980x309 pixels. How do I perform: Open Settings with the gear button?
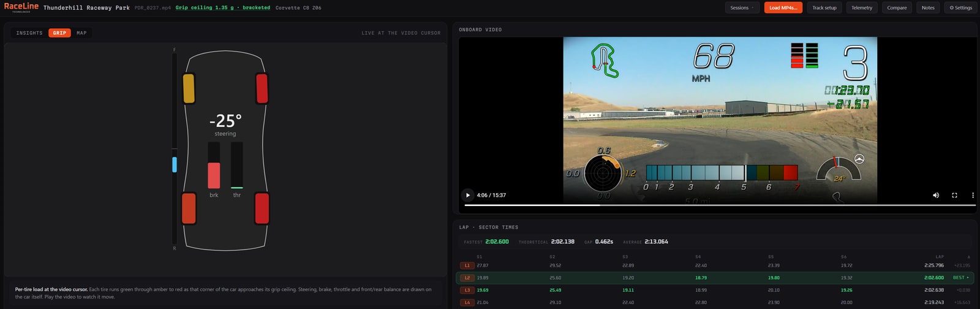tap(961, 8)
